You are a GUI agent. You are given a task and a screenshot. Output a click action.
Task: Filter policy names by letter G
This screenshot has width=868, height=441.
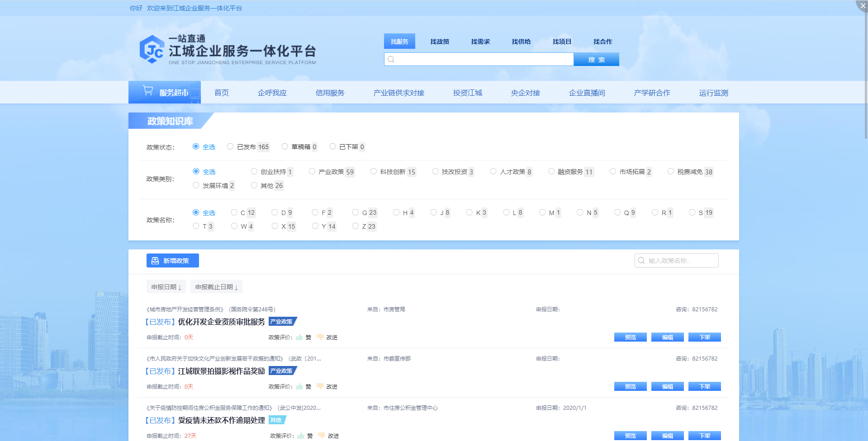tap(356, 212)
